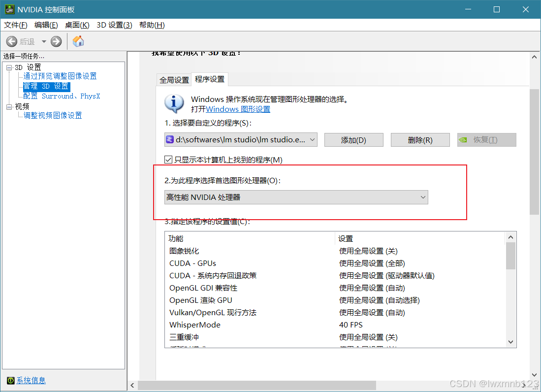541x392 pixels.
Task: Click the Back arrow icon in toolbar
Action: tap(11, 42)
